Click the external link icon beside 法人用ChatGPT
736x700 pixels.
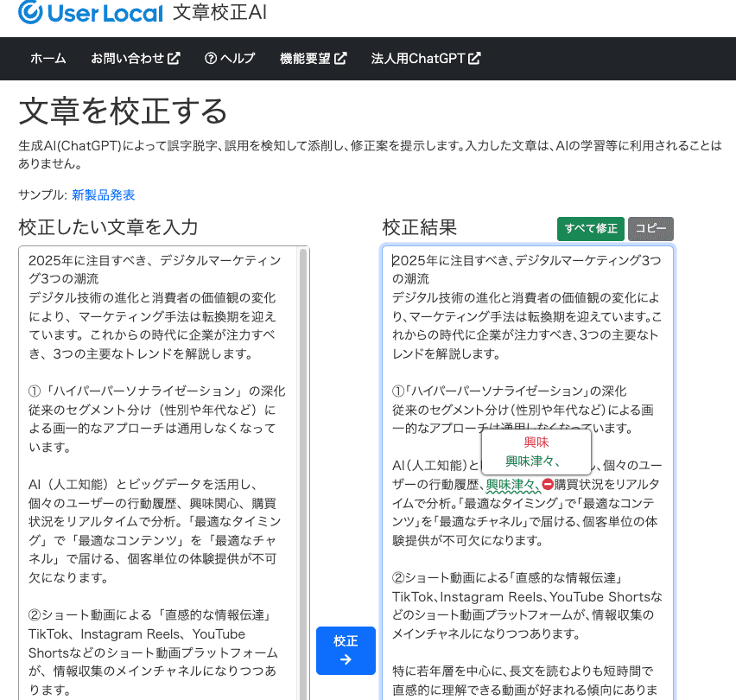coord(473,59)
